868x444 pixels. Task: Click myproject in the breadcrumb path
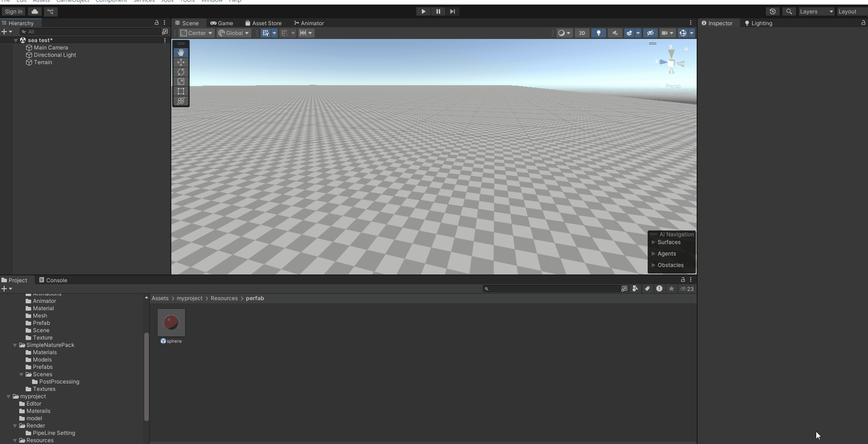(190, 298)
